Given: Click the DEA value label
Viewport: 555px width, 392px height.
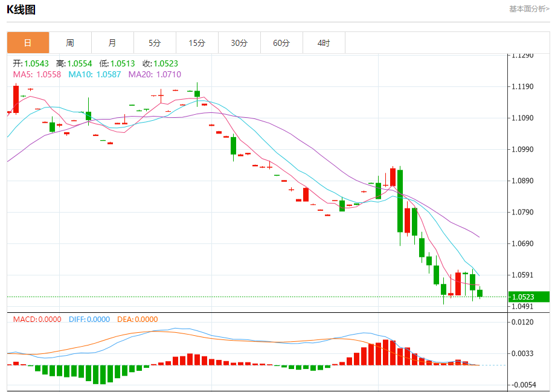Looking at the screenshot, I should 137,320.
